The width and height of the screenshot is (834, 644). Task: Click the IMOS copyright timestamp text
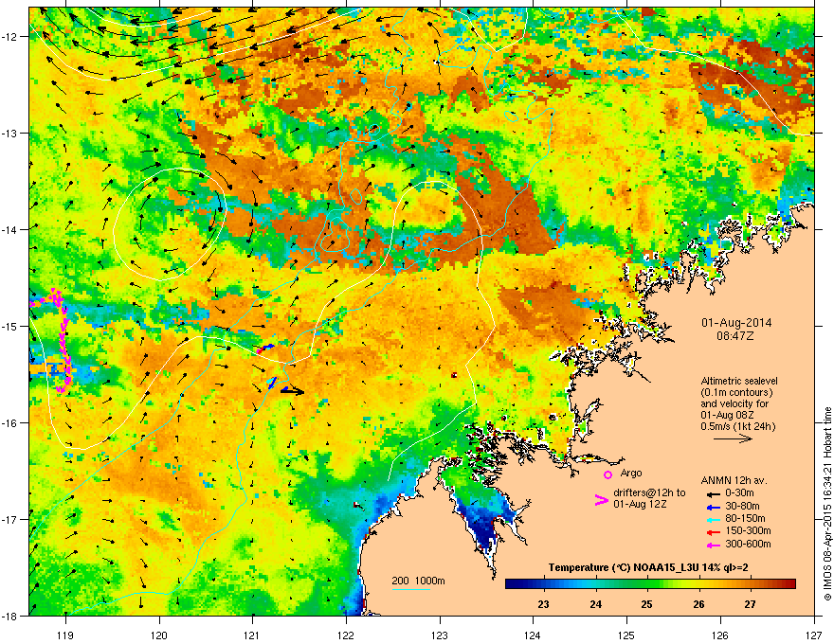pos(827,504)
